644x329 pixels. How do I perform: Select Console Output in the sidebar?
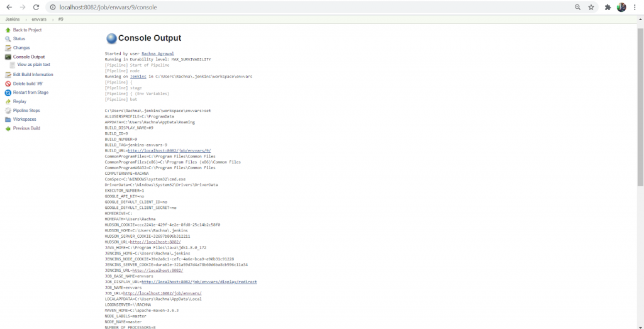(x=29, y=57)
